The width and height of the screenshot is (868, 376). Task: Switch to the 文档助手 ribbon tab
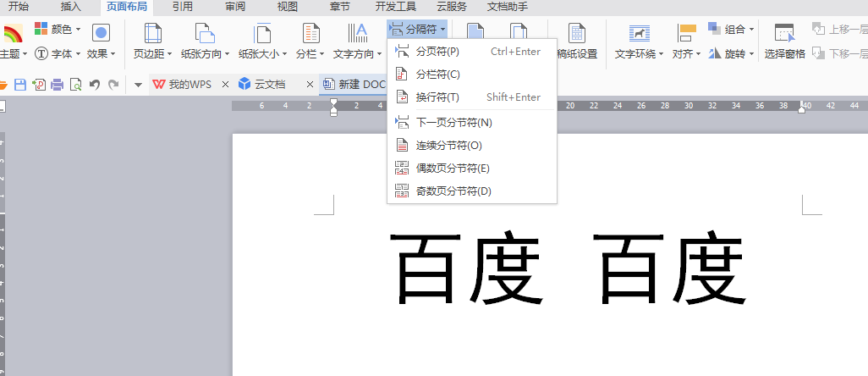point(508,8)
